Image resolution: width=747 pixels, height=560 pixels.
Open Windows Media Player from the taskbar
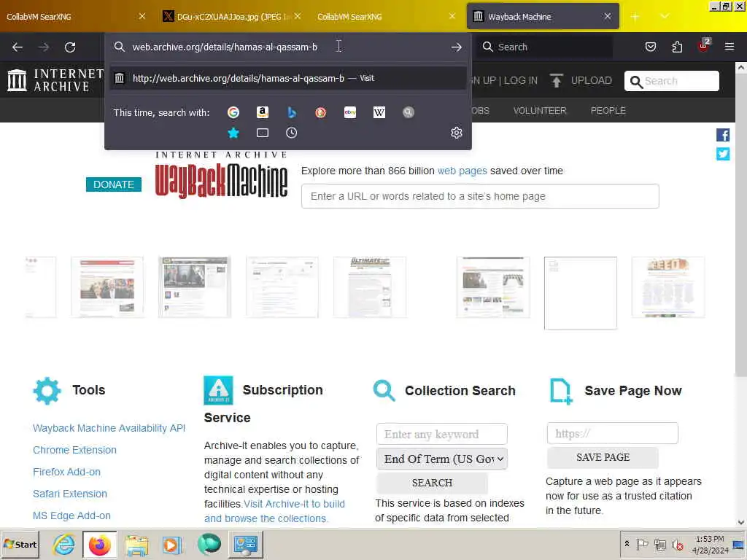coord(172,545)
